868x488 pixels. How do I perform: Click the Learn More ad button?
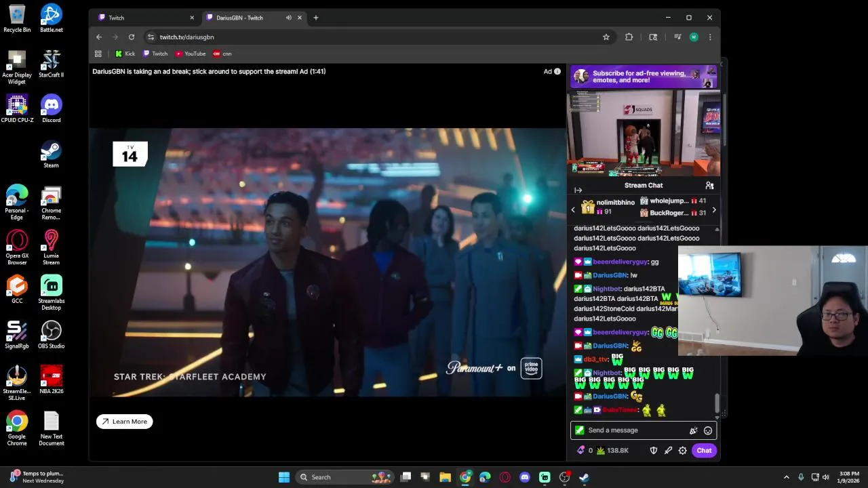pos(125,422)
